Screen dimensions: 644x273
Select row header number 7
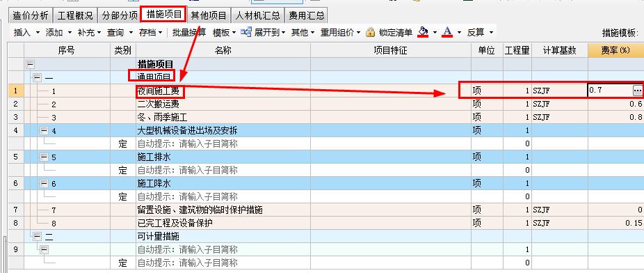(15, 210)
